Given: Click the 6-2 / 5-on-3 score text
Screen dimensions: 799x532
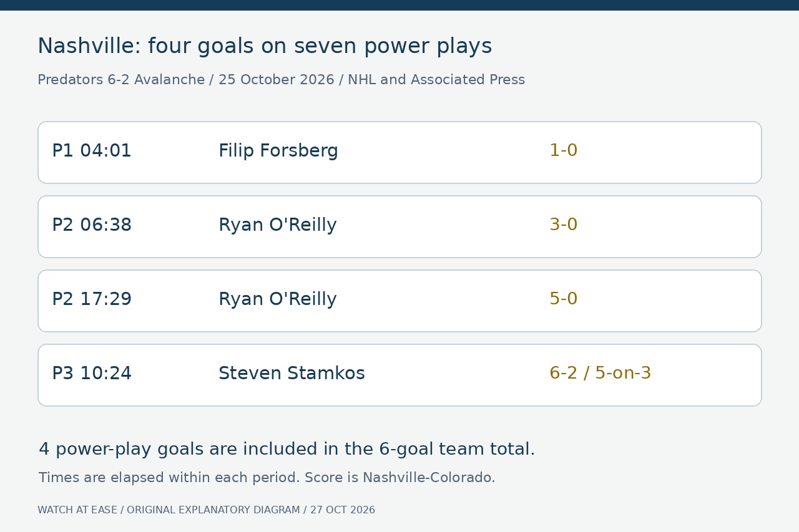Looking at the screenshot, I should click(x=600, y=373).
